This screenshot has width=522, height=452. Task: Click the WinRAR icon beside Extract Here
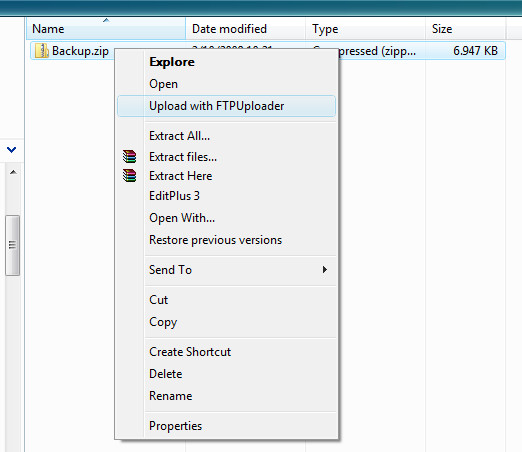tap(129, 176)
